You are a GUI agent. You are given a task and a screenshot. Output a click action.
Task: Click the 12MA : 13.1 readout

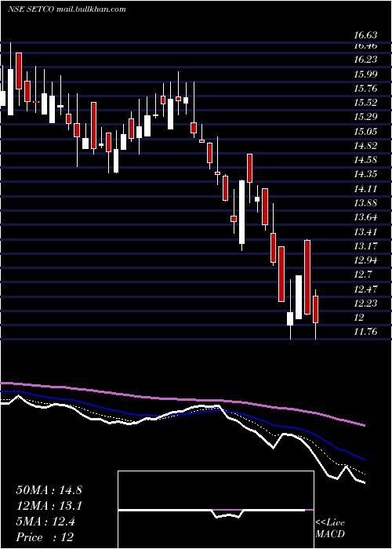(49, 506)
